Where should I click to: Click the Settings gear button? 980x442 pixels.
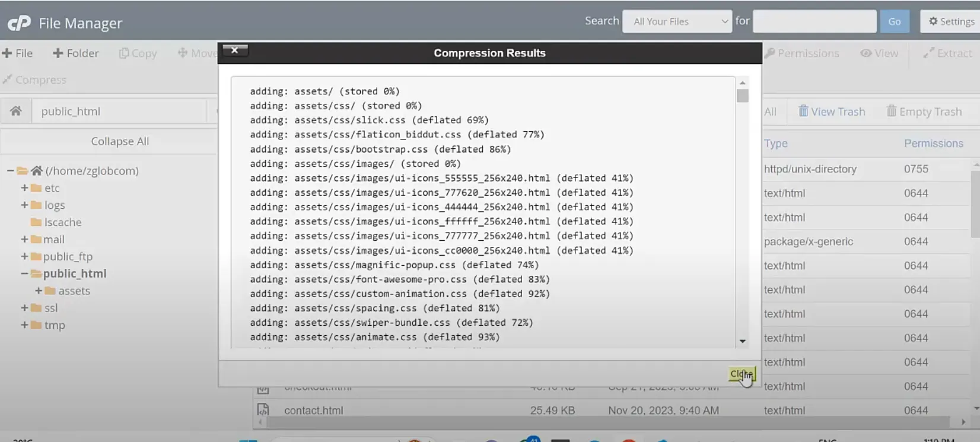951,21
